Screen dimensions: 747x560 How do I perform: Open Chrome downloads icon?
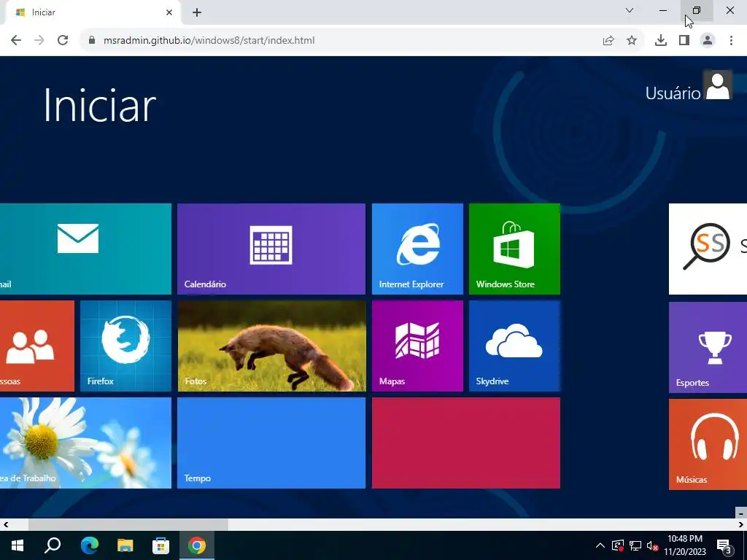click(x=661, y=41)
